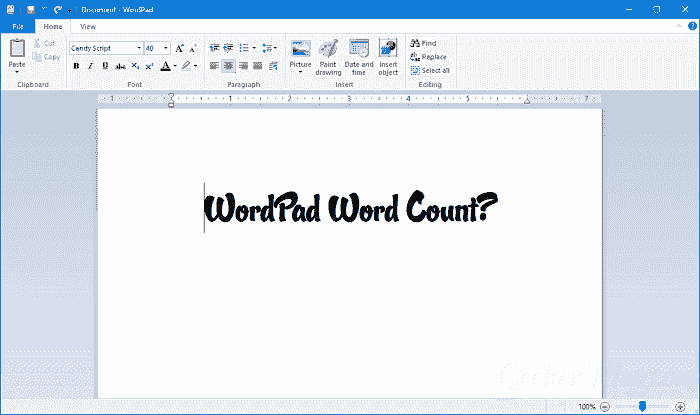Open the font size dropdown
The image size is (700, 415).
click(166, 48)
